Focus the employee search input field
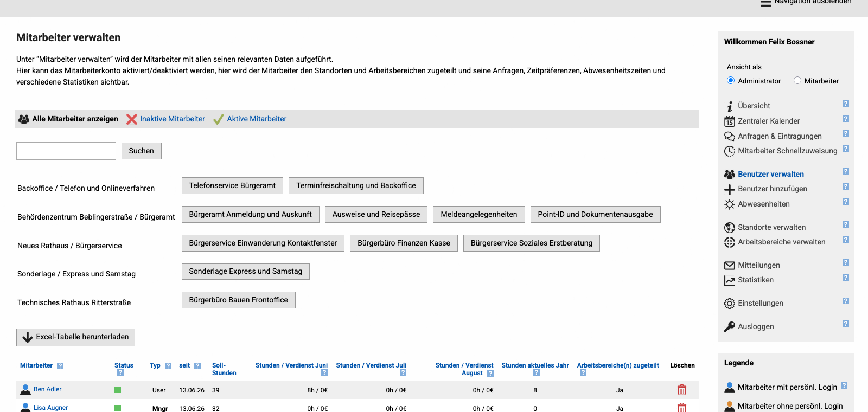This screenshot has height=412, width=868. 66,151
